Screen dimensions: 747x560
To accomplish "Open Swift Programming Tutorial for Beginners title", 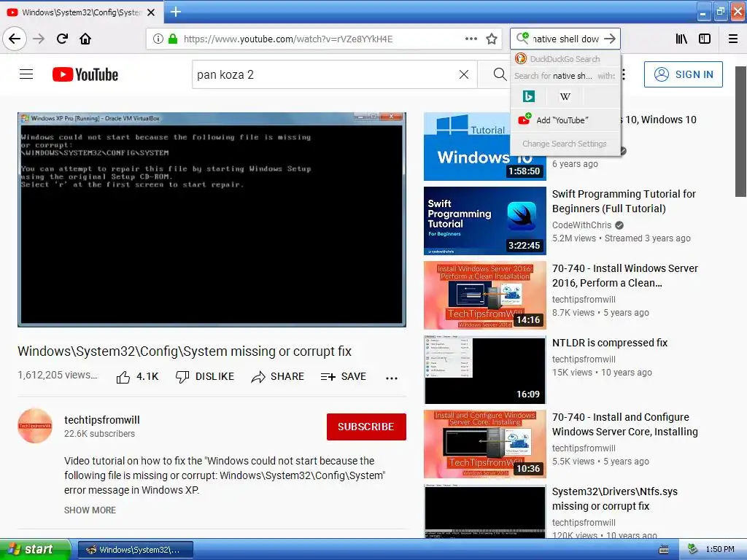I will pyautogui.click(x=624, y=201).
